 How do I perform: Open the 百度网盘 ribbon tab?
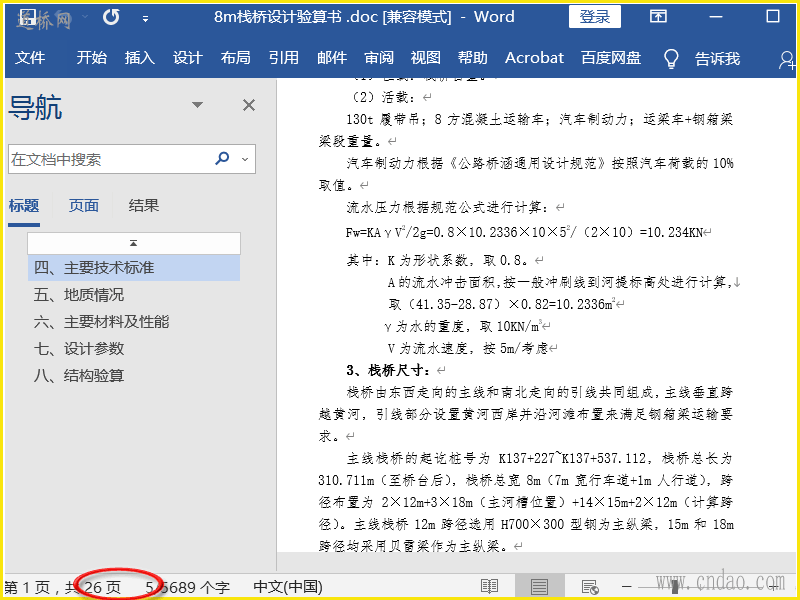[611, 58]
